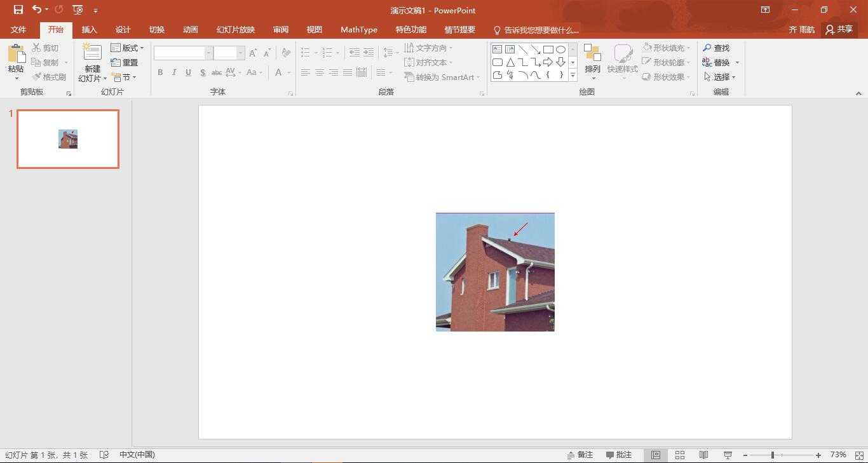This screenshot has height=463, width=868.
Task: Select slide 1 thumbnail in the panel
Action: [68, 139]
